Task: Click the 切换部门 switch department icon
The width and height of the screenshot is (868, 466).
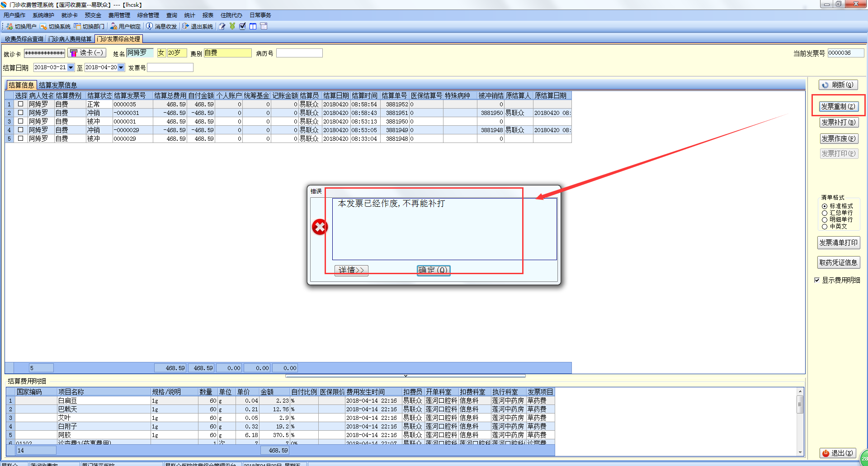Action: 77,26
